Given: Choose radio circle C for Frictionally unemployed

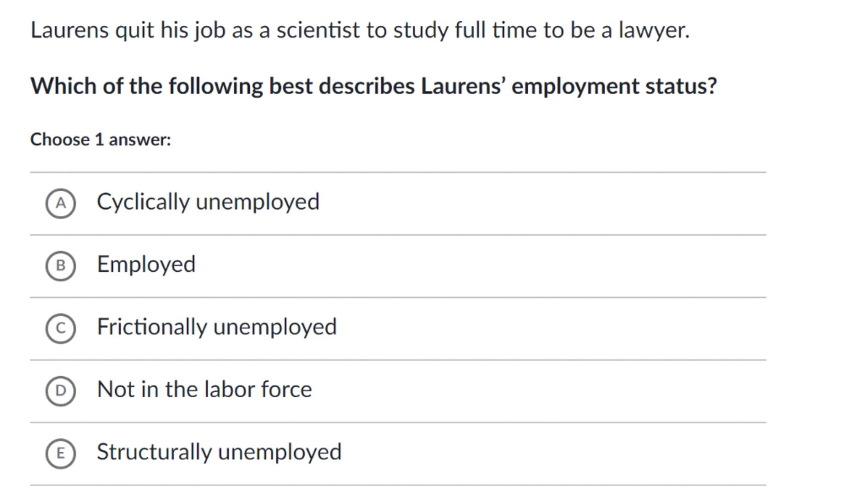Looking at the screenshot, I should click(x=61, y=328).
